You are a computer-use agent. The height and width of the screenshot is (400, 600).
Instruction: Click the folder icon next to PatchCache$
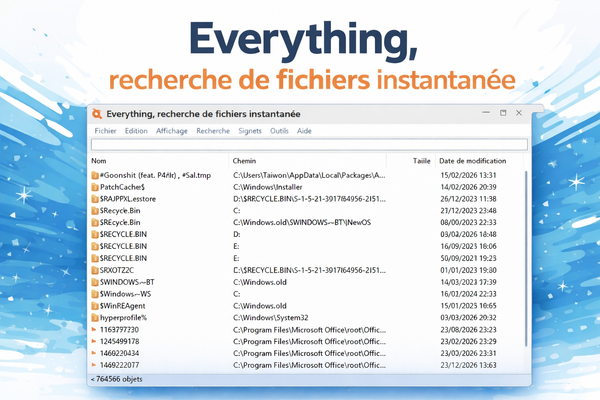[95, 187]
